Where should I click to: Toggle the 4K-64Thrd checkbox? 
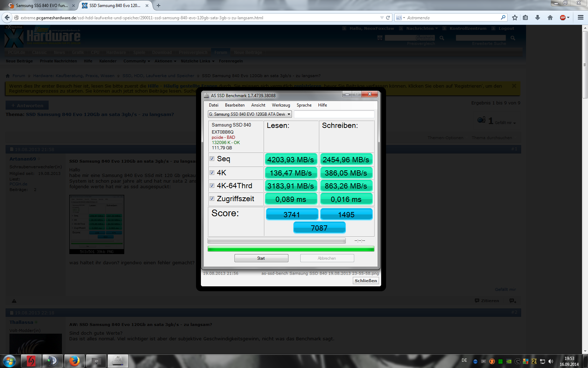212,186
